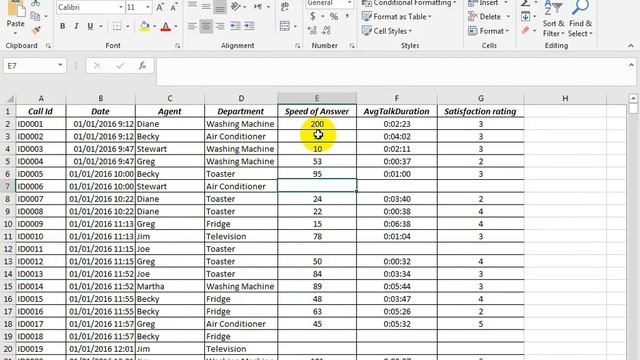Viewport: 640px width, 360px height.
Task: Select cell with talk duration 0:06:38
Action: [x=396, y=224]
